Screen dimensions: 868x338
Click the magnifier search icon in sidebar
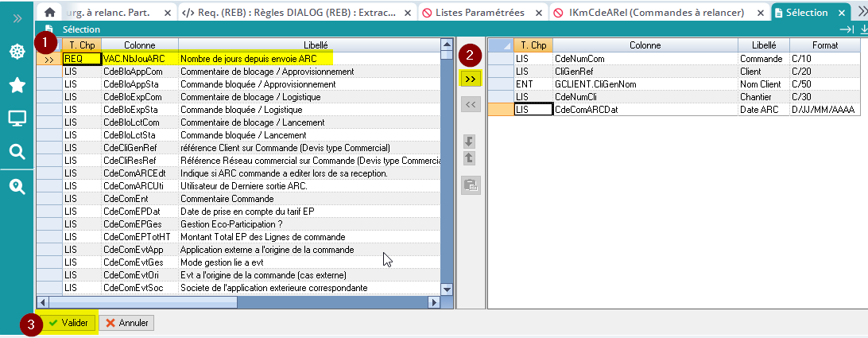tap(17, 152)
